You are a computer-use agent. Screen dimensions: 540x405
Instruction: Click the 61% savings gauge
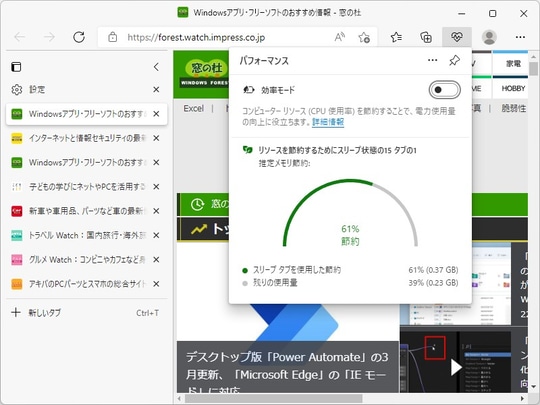click(x=350, y=213)
